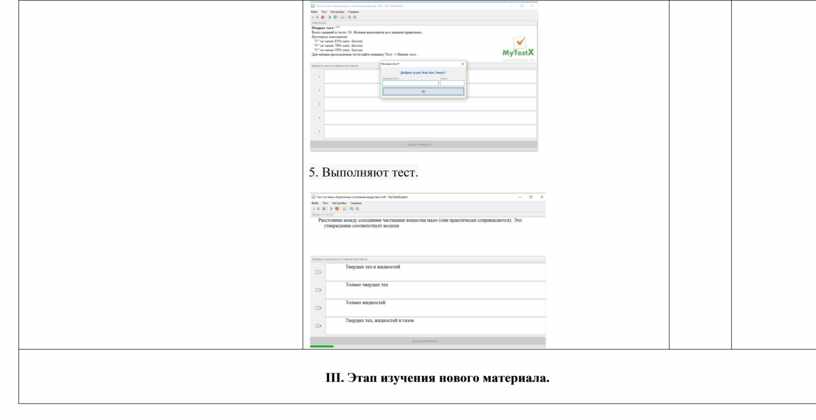Select answer "Только твердых тел"
This screenshot has height=420, width=816.
(x=318, y=289)
